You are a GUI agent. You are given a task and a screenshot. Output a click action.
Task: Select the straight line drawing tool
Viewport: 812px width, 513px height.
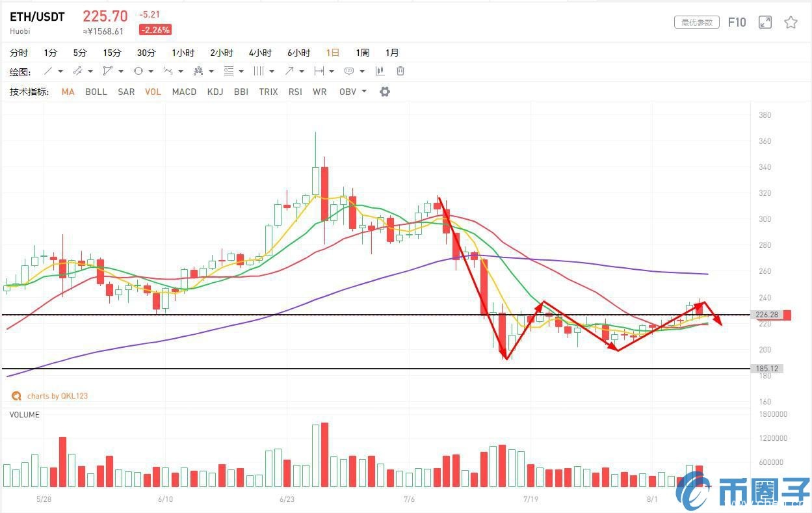[x=48, y=71]
